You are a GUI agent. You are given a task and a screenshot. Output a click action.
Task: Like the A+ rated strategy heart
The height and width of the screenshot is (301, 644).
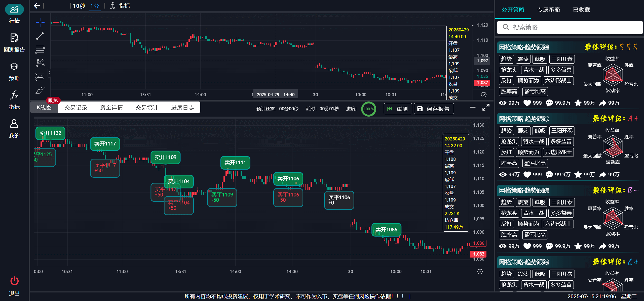527,175
